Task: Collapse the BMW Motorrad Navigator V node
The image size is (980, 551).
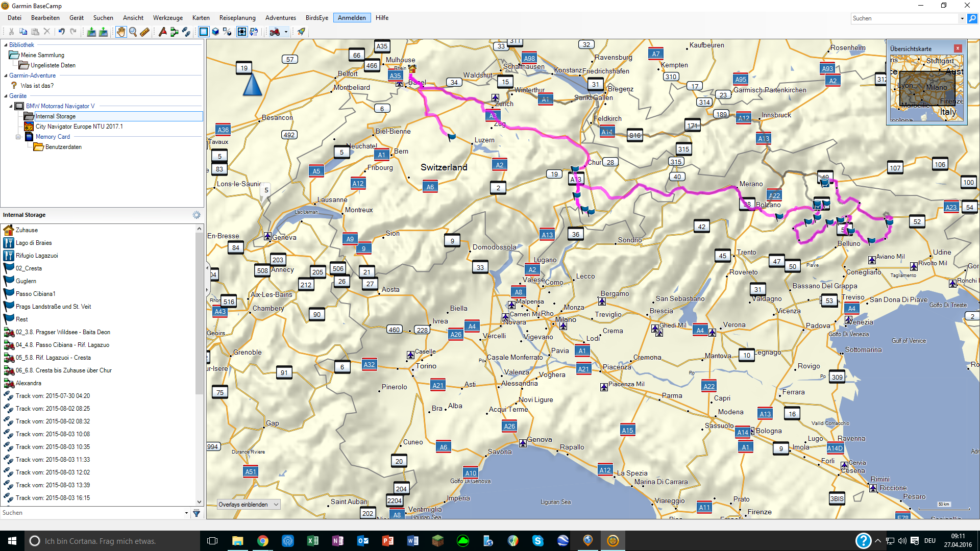Action: (x=11, y=106)
